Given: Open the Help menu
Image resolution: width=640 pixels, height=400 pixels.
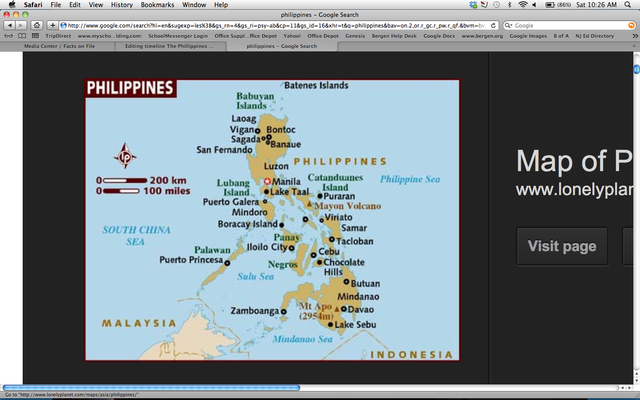Looking at the screenshot, I should pyautogui.click(x=221, y=4).
